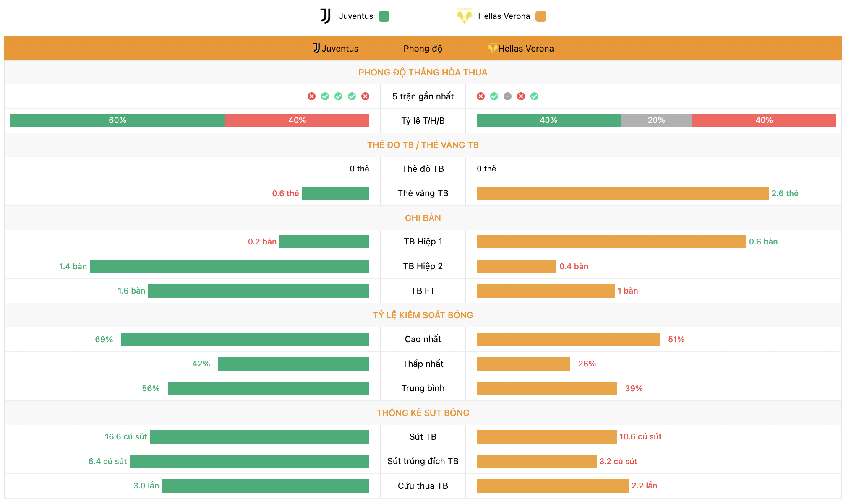Click the Cứu thua TB row label

click(x=423, y=486)
